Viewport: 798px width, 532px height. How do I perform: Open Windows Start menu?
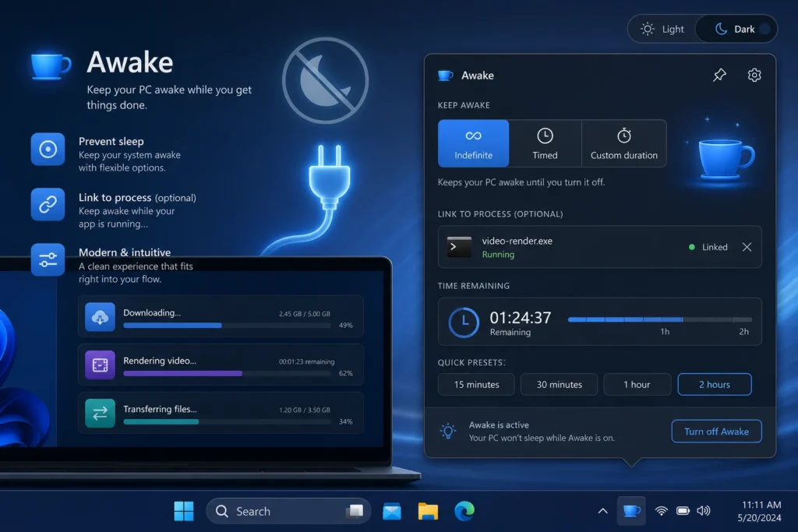pos(184,511)
